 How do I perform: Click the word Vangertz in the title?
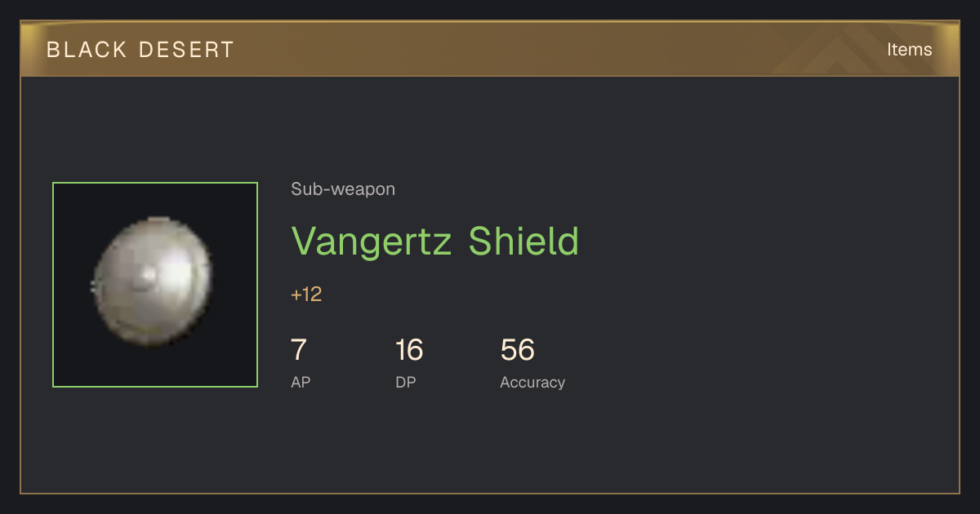pyautogui.click(x=372, y=242)
